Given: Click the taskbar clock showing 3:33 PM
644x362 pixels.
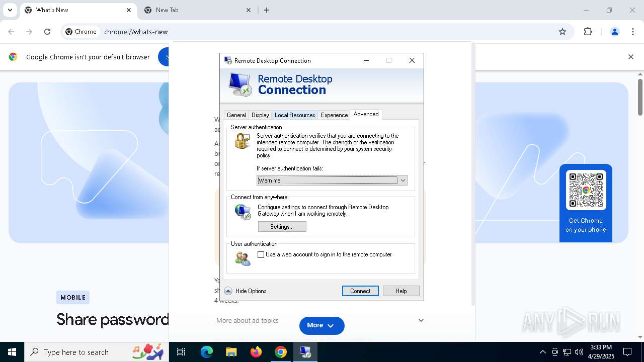Looking at the screenshot, I should point(601,352).
